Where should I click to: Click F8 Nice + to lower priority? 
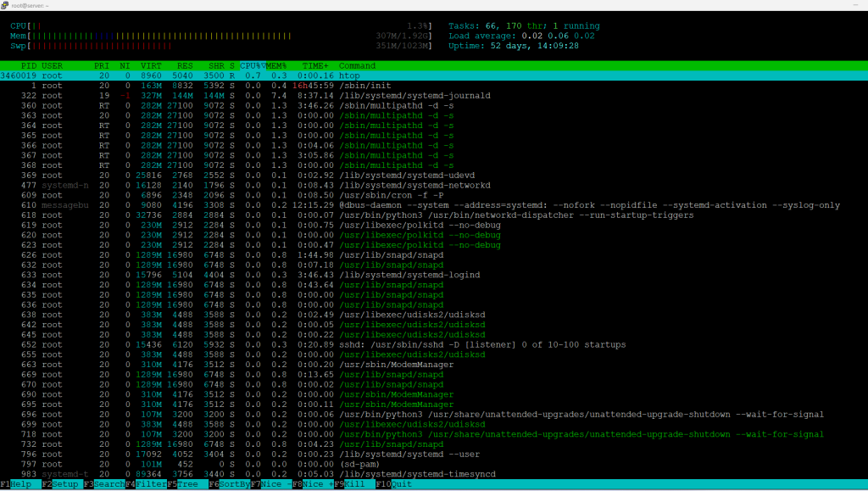pyautogui.click(x=312, y=485)
